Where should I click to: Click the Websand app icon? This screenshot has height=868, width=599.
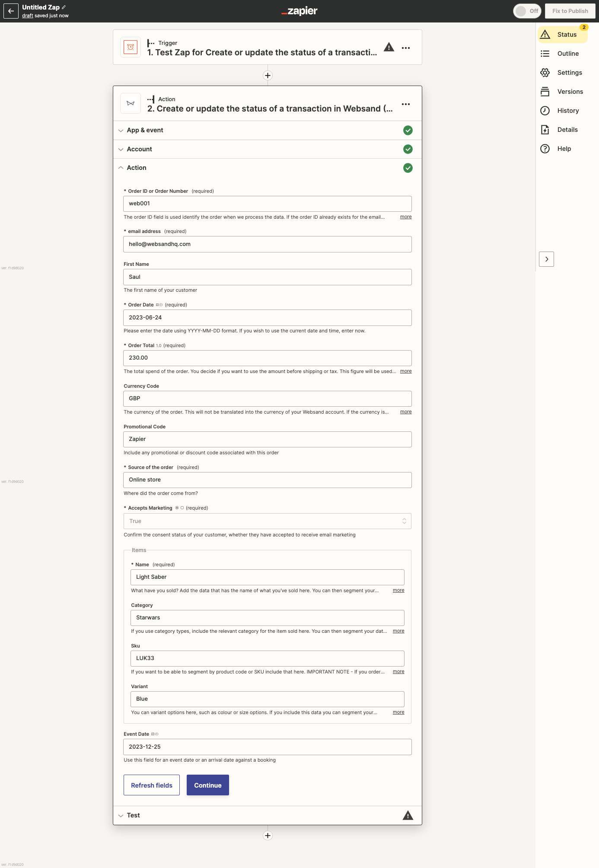[131, 103]
